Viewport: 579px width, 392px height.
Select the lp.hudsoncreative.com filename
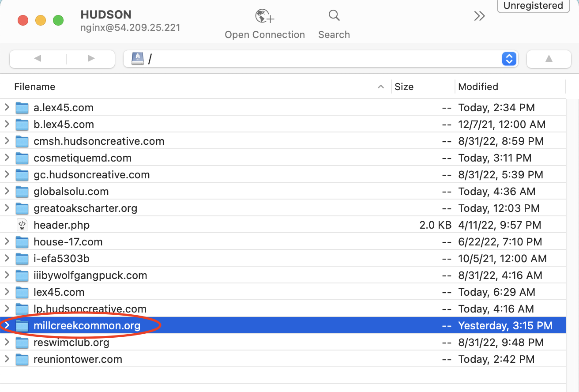coord(90,309)
